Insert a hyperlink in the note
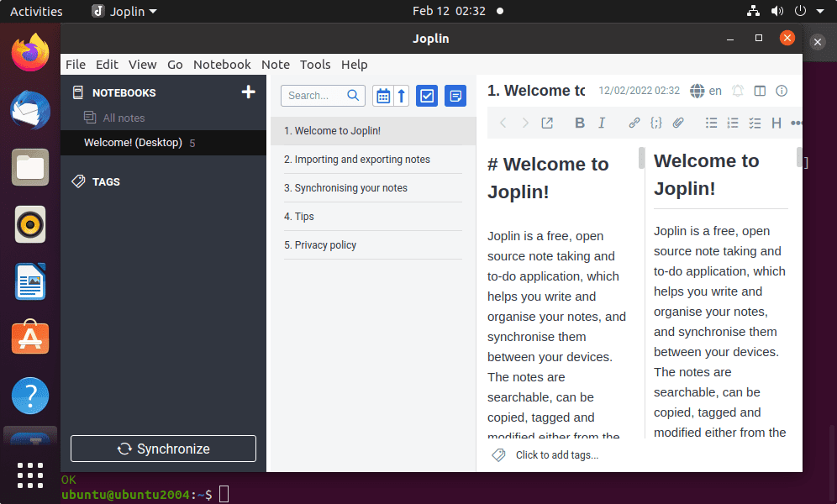Image resolution: width=837 pixels, height=504 pixels. click(x=634, y=123)
